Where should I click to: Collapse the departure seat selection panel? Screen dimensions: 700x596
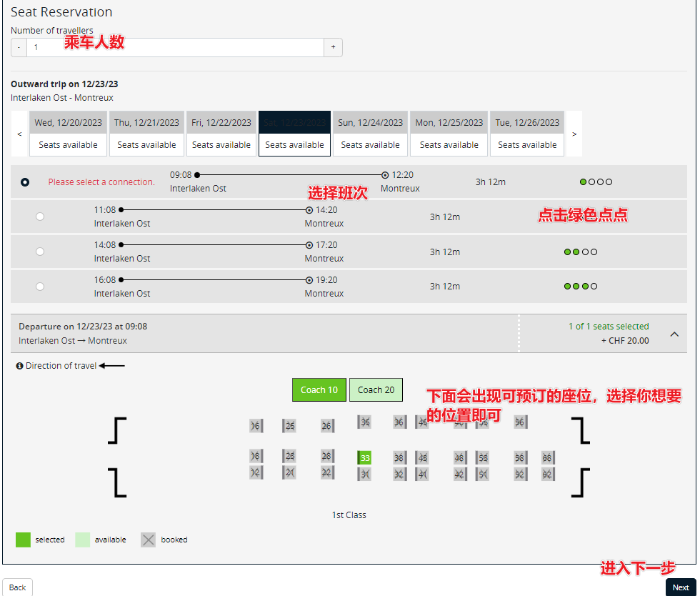(x=674, y=334)
